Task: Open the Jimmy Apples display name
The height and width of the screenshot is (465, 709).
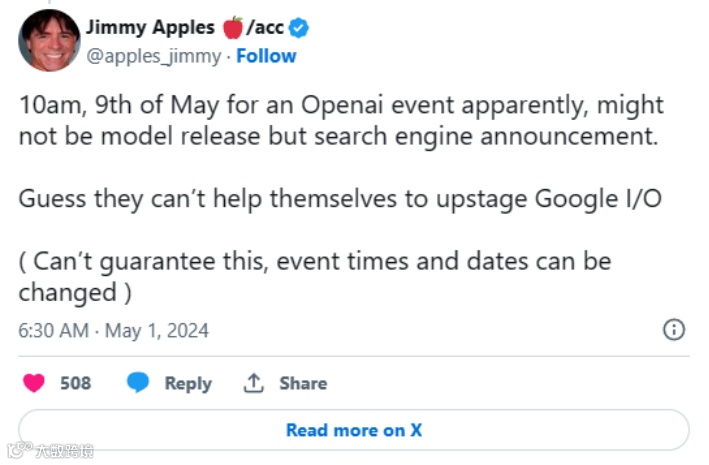Action: [x=149, y=28]
